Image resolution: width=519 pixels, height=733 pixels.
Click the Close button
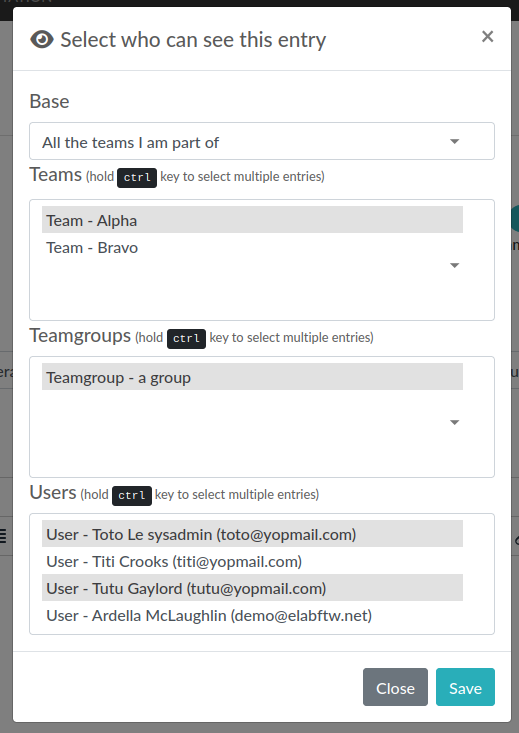[395, 687]
